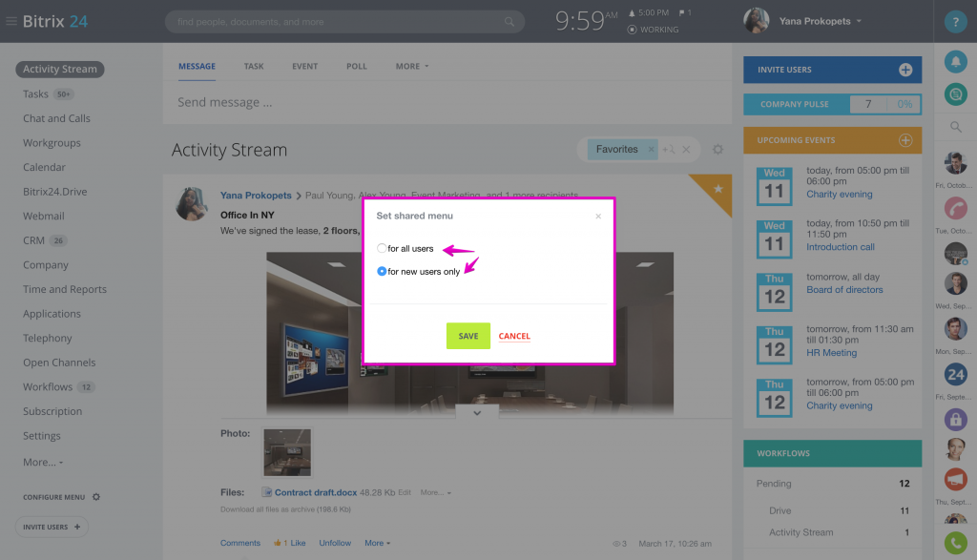
Task: Open Tasks in the left menu
Action: tap(35, 94)
